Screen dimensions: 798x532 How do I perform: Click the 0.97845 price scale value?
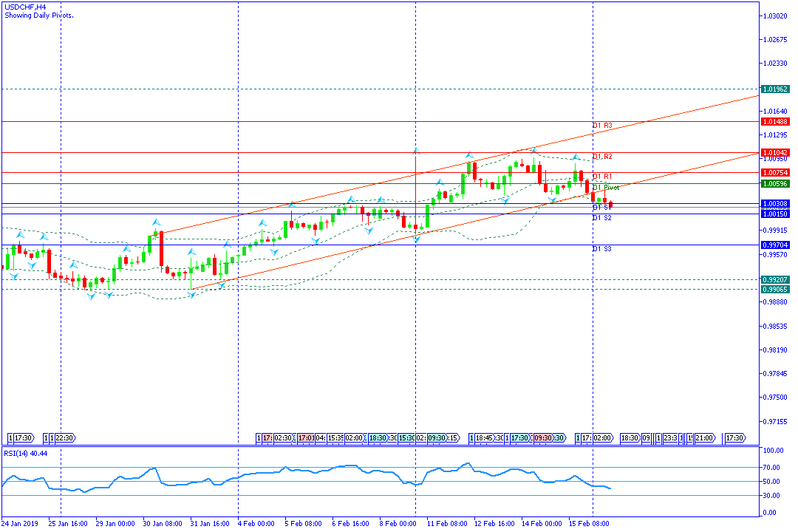click(776, 374)
